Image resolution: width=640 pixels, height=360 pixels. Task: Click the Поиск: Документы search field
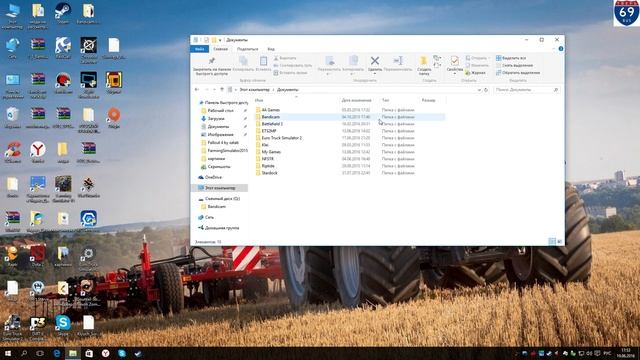click(x=526, y=90)
